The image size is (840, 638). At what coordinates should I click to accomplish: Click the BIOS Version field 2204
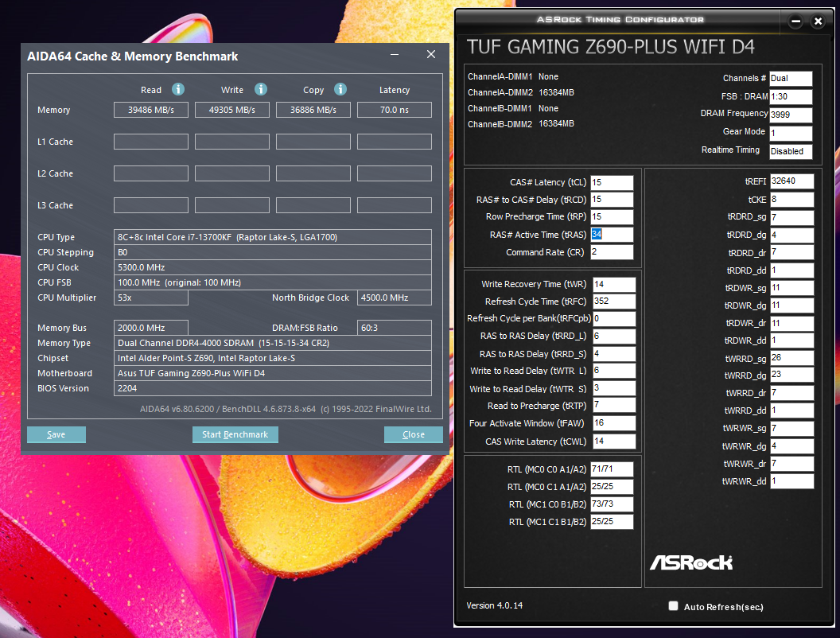[x=273, y=388]
